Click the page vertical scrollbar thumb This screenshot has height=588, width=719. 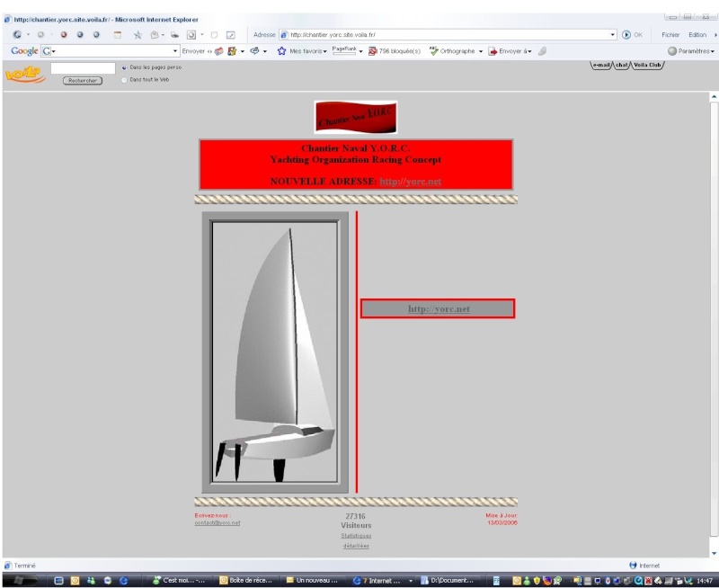click(x=714, y=319)
